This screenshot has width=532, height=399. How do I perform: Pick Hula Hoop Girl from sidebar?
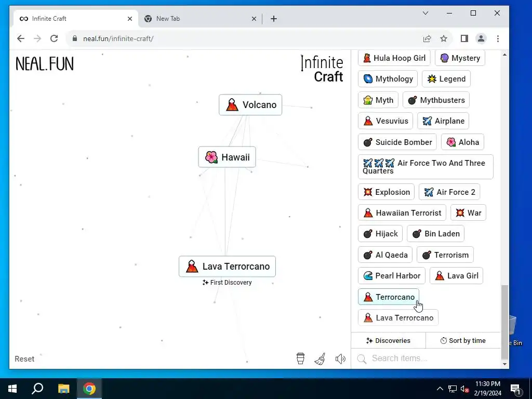pyautogui.click(x=394, y=58)
